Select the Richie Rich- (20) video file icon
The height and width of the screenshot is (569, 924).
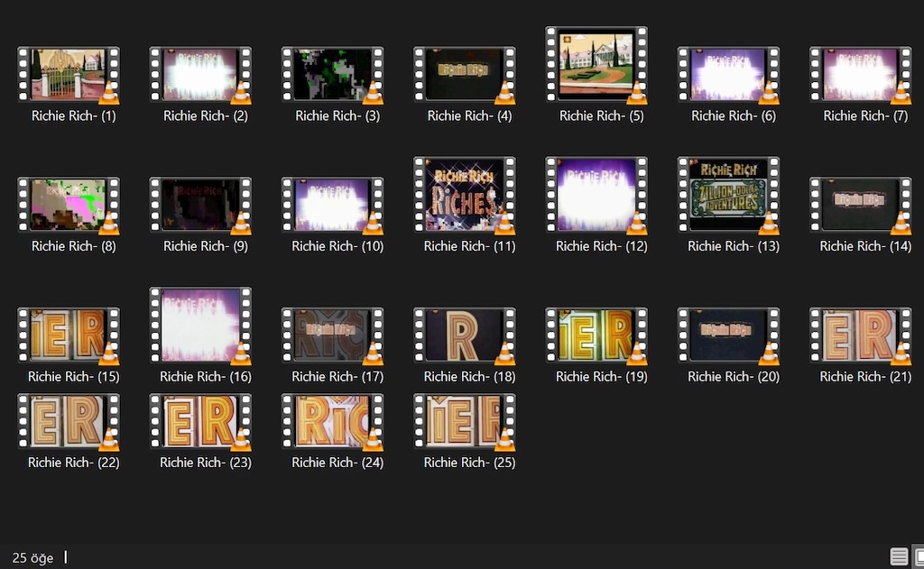[x=728, y=334]
